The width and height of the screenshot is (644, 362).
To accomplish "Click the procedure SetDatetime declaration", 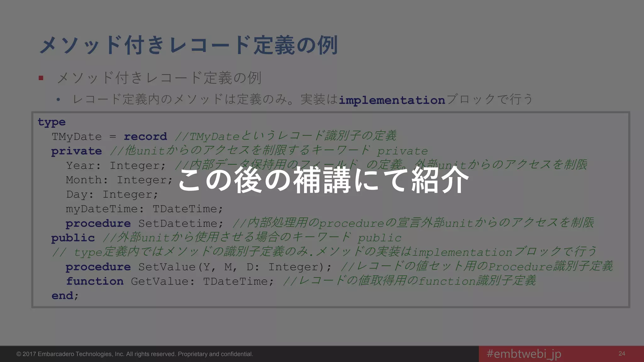I will (144, 223).
